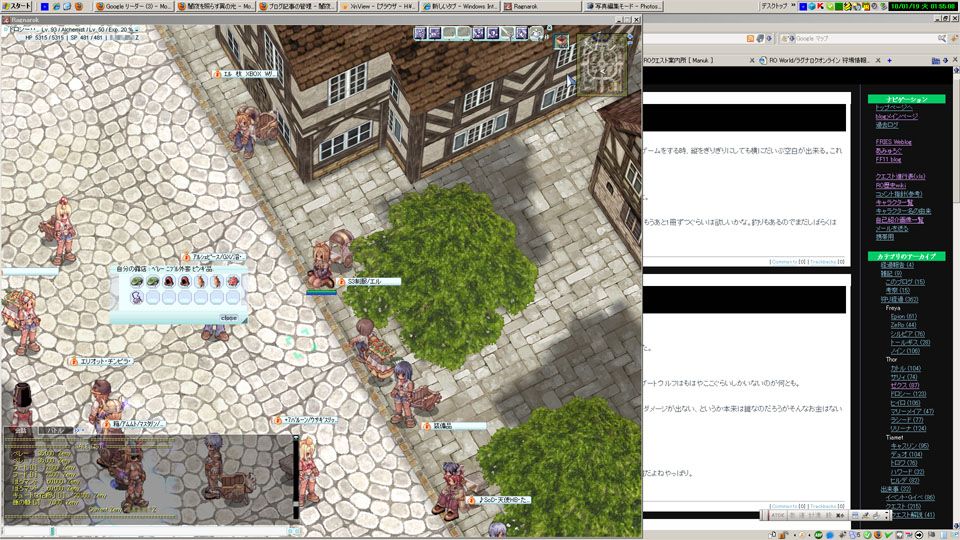Click the S3 shop title sign
960x540 pixels.
point(369,282)
